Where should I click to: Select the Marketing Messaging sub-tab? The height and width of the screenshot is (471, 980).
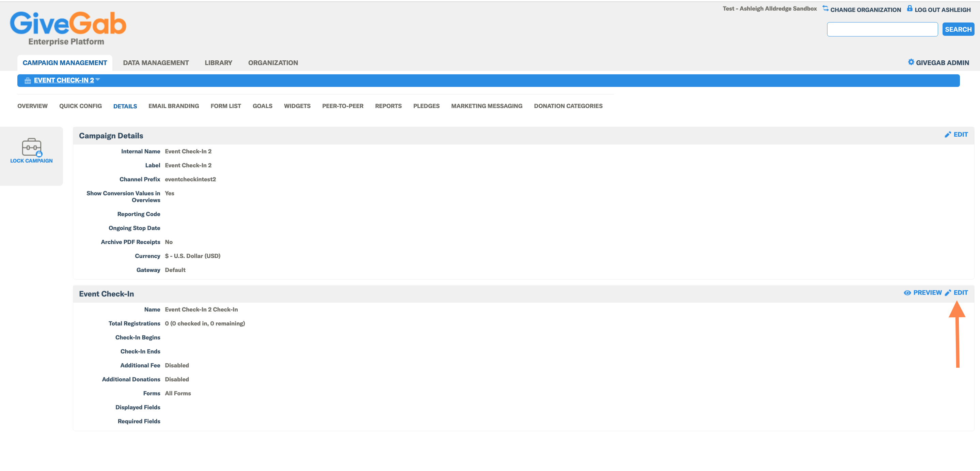point(487,106)
